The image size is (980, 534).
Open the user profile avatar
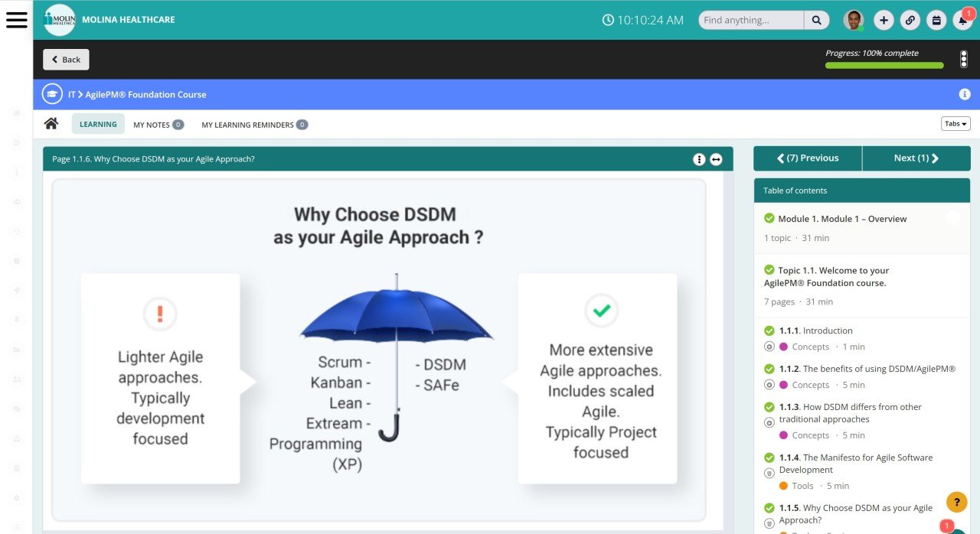854,21
